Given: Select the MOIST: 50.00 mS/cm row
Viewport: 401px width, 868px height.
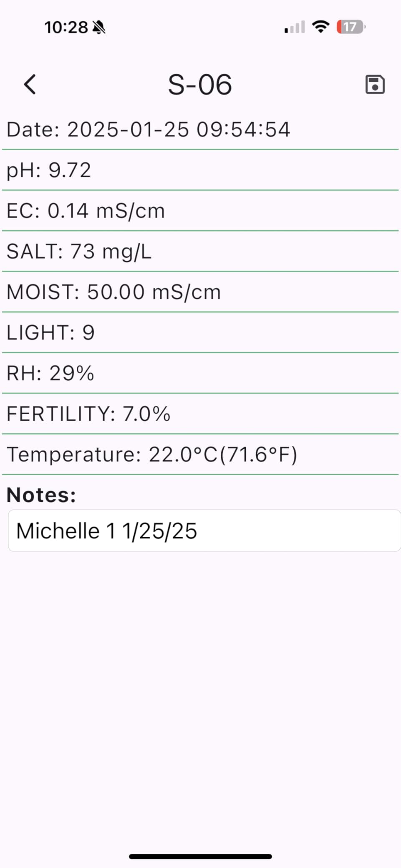Looking at the screenshot, I should [200, 292].
